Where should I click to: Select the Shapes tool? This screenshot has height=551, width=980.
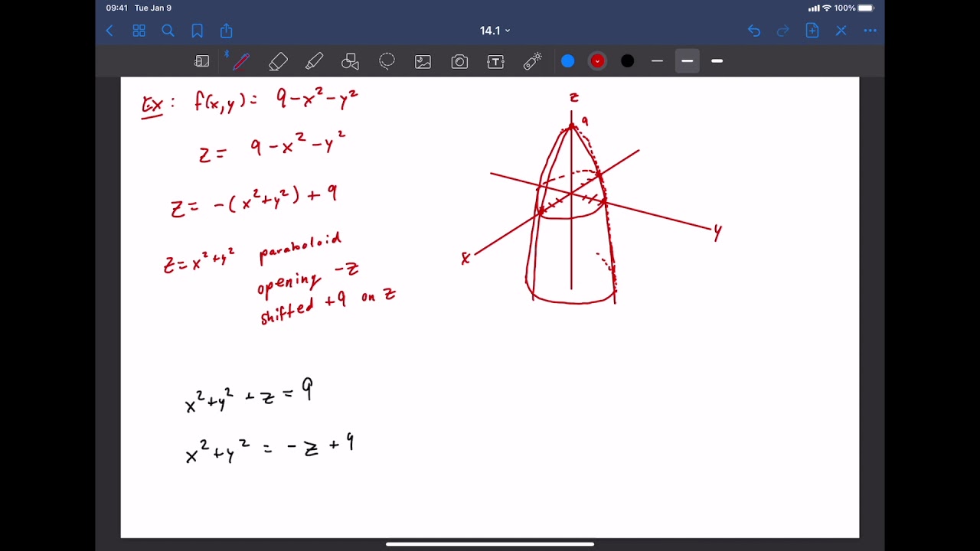pyautogui.click(x=351, y=61)
